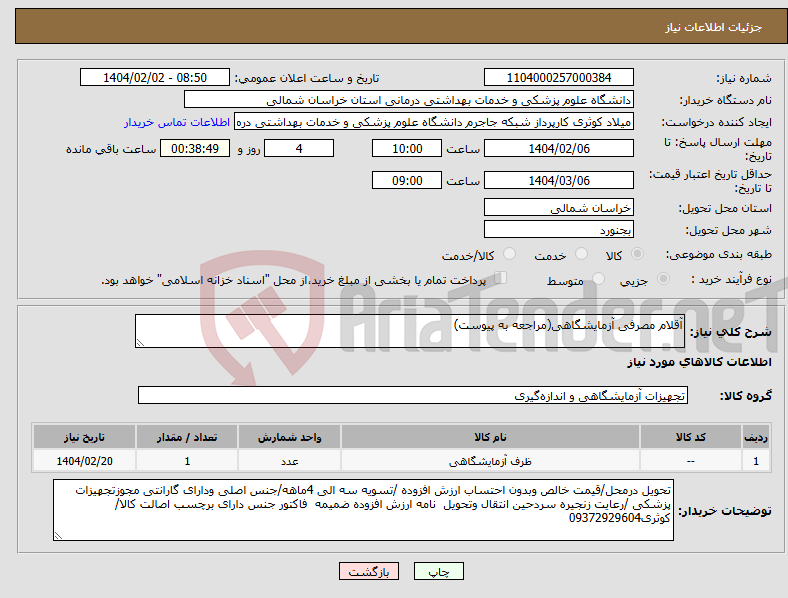Click the buyer notes textarea resize grip
Viewport: 788px width, 598px height.
58,536
